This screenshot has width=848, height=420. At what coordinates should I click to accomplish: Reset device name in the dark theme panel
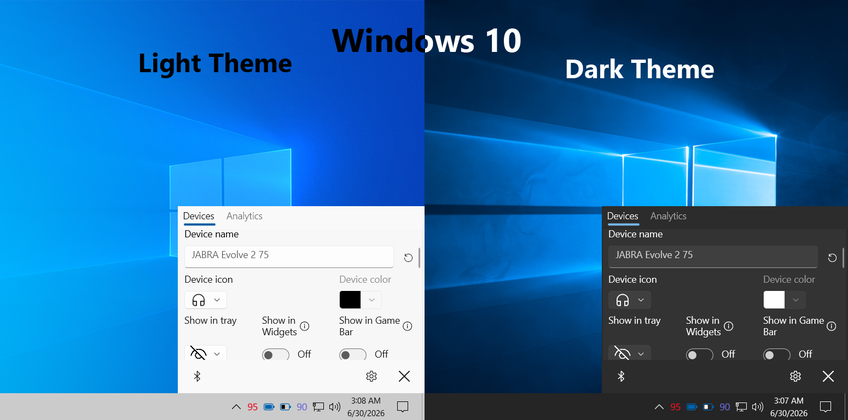832,258
